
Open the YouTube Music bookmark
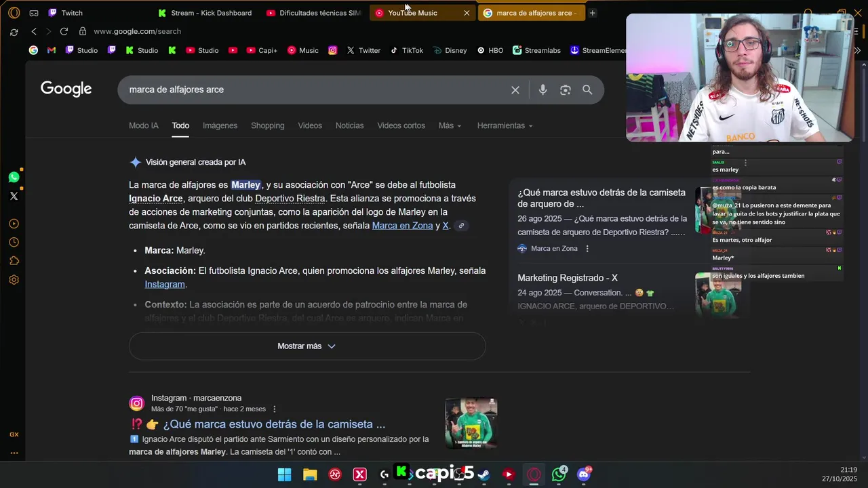(302, 50)
